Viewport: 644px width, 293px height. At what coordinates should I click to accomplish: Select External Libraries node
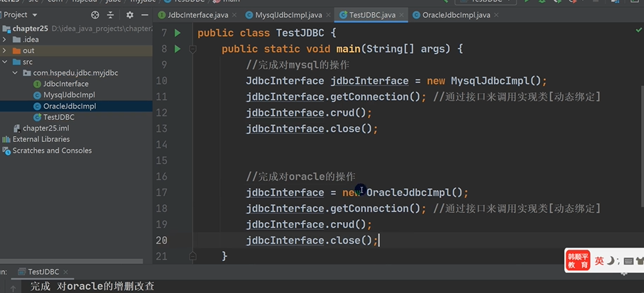41,140
